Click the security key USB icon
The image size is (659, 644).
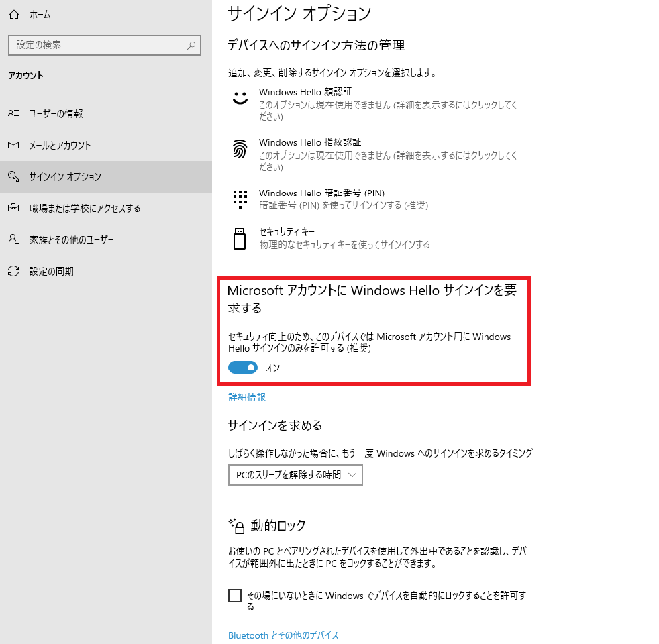240,239
